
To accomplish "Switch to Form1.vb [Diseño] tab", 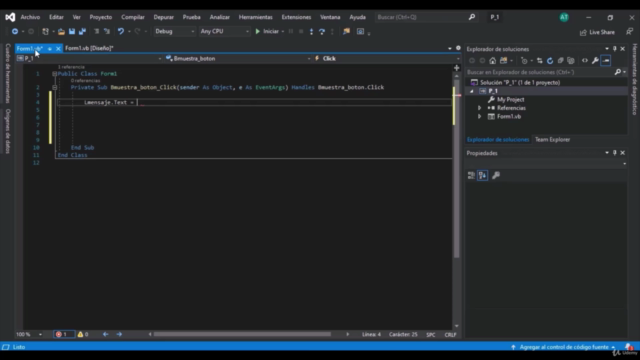I will [x=89, y=48].
